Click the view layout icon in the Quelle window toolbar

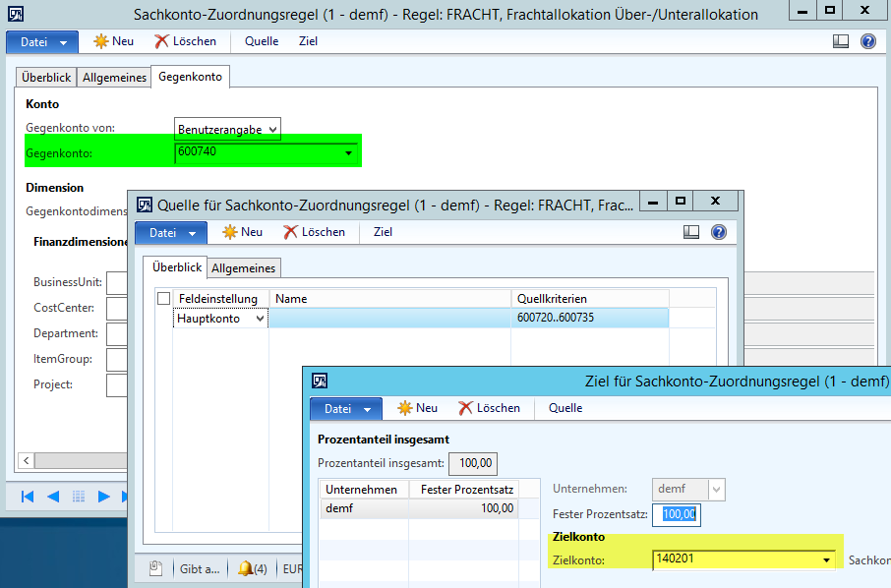click(x=691, y=232)
